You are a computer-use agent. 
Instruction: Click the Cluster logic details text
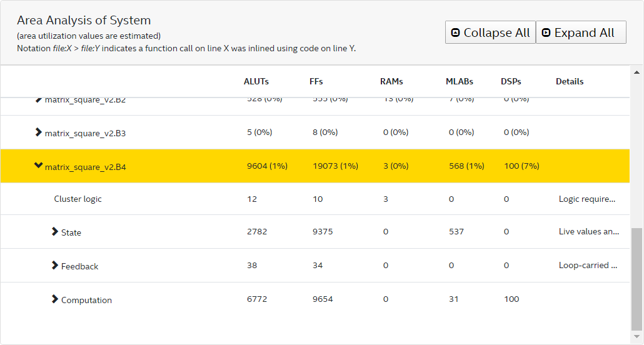(586, 199)
